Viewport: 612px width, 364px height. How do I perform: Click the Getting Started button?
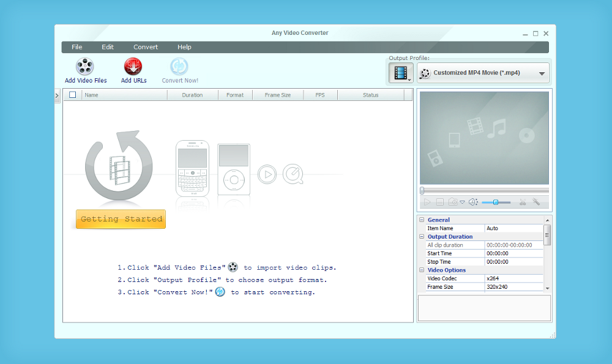pyautogui.click(x=121, y=219)
